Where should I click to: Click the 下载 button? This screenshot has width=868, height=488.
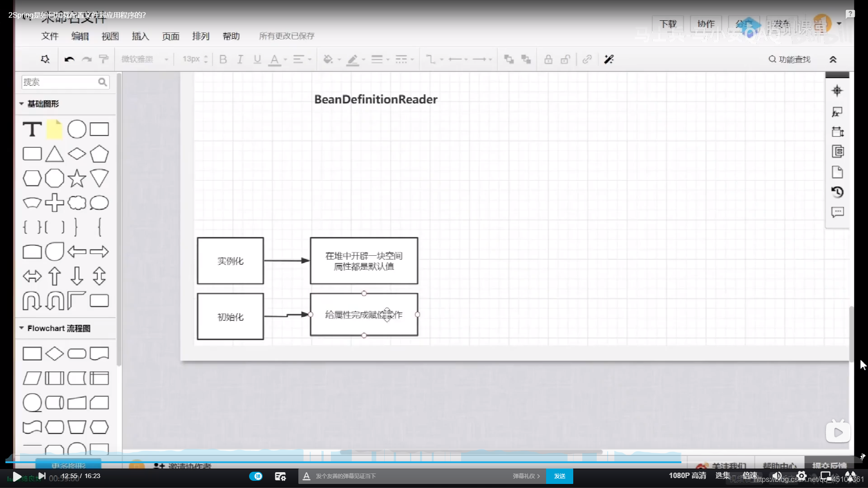668,24
